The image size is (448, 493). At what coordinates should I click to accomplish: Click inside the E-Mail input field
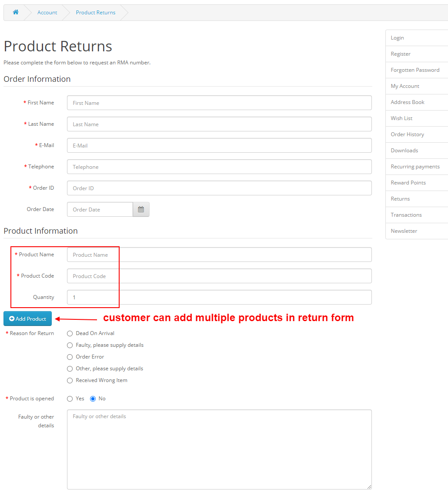coord(219,145)
